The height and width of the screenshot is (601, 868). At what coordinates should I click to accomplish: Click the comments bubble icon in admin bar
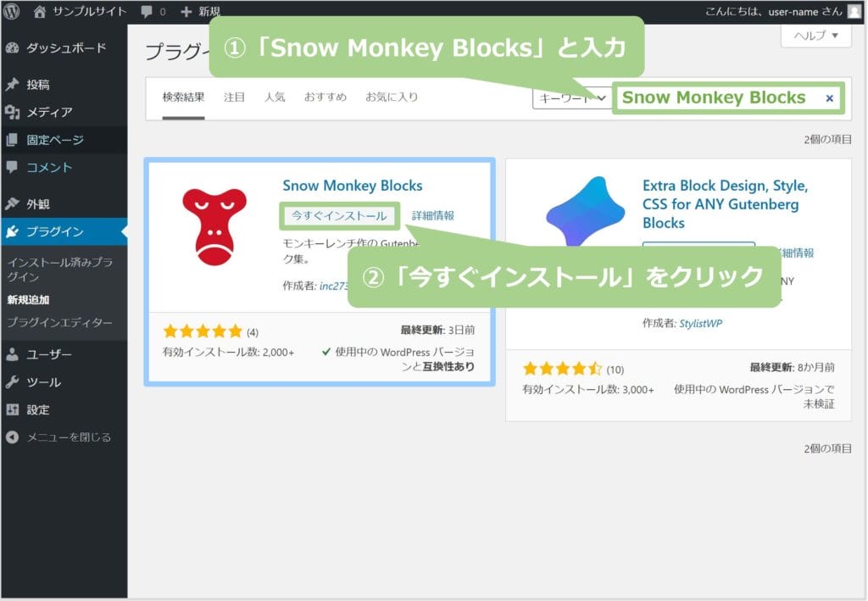(x=147, y=12)
